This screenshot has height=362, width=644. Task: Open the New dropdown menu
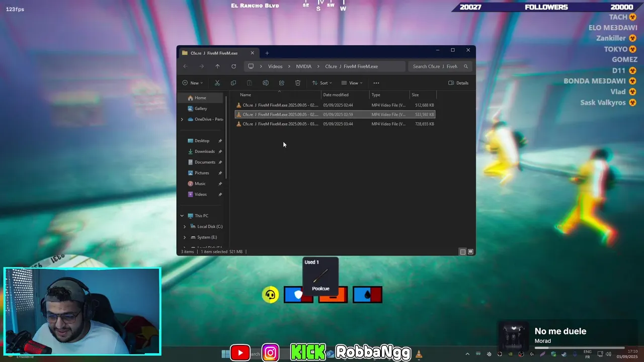(x=193, y=83)
